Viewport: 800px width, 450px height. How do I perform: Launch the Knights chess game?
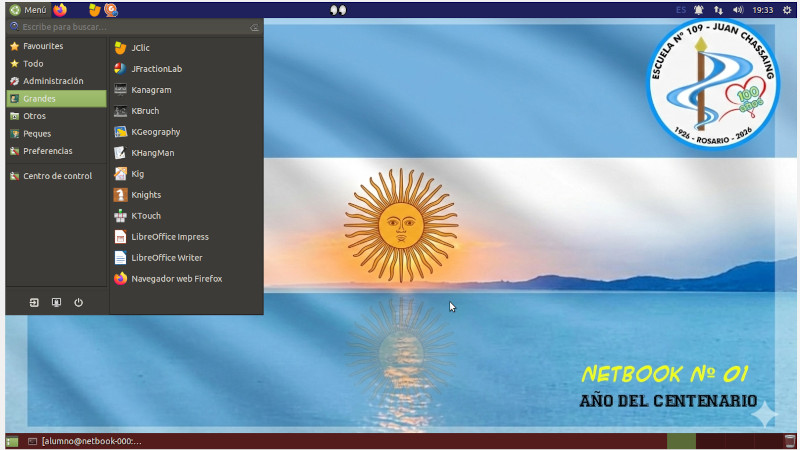point(145,195)
